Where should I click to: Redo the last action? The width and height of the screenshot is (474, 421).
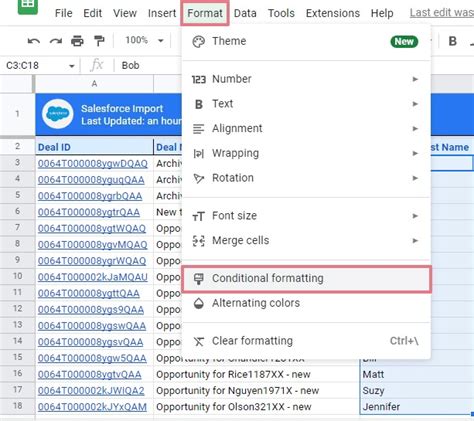point(56,41)
